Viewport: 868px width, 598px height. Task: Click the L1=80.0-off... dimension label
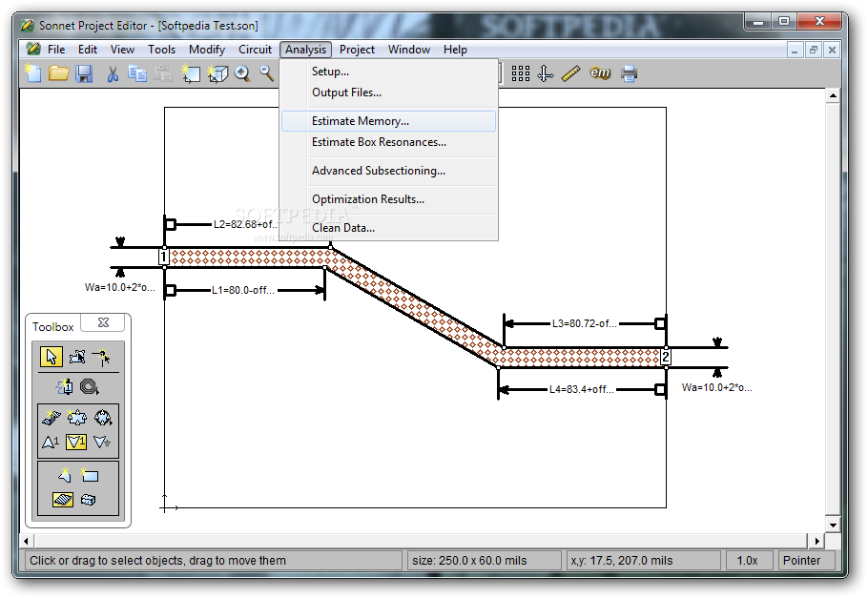pos(243,290)
